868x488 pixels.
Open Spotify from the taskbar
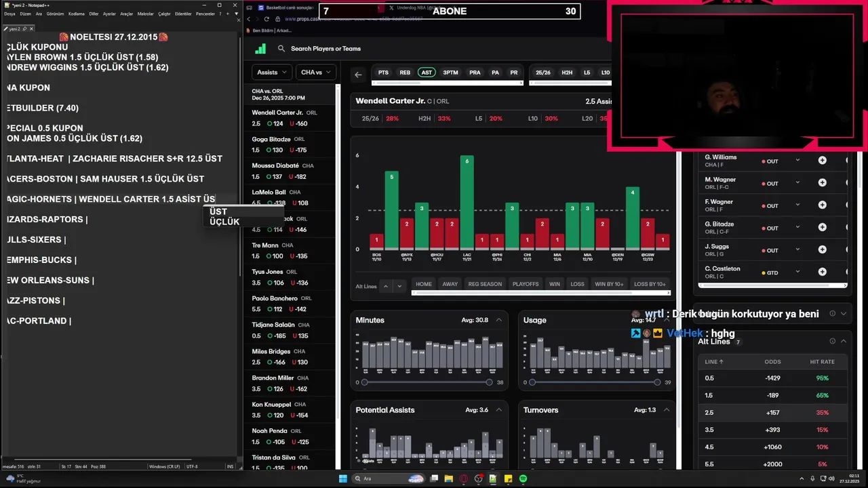(523, 479)
